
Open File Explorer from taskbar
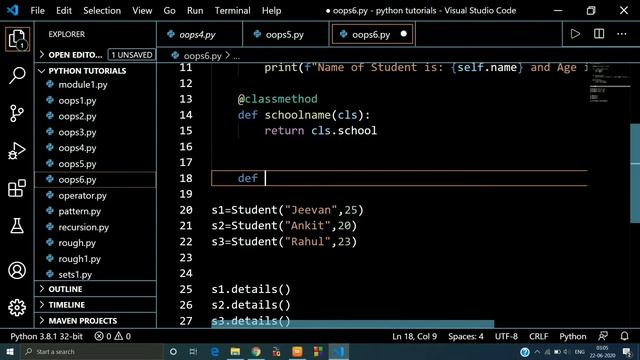pos(235,351)
